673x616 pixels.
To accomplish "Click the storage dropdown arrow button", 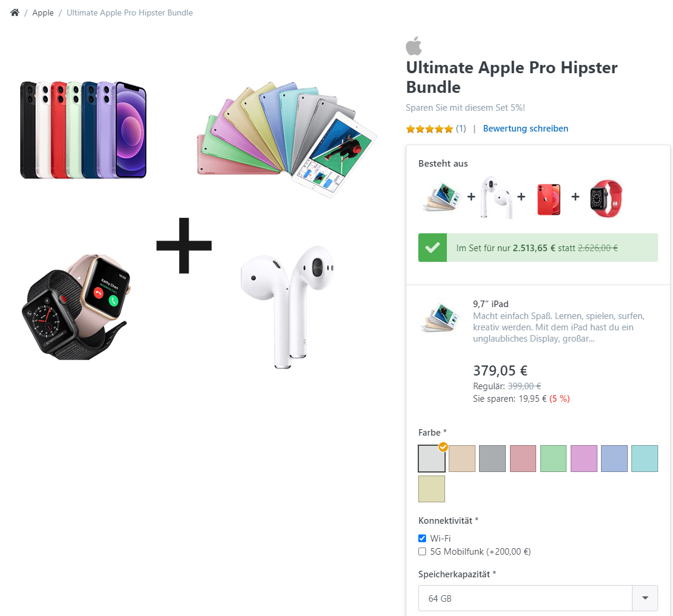I will [644, 598].
